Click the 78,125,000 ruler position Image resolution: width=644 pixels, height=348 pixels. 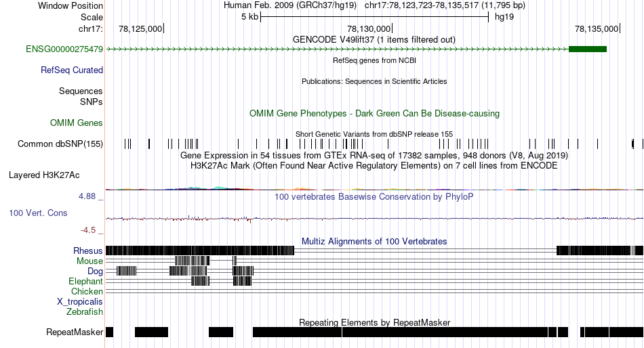pyautogui.click(x=140, y=28)
